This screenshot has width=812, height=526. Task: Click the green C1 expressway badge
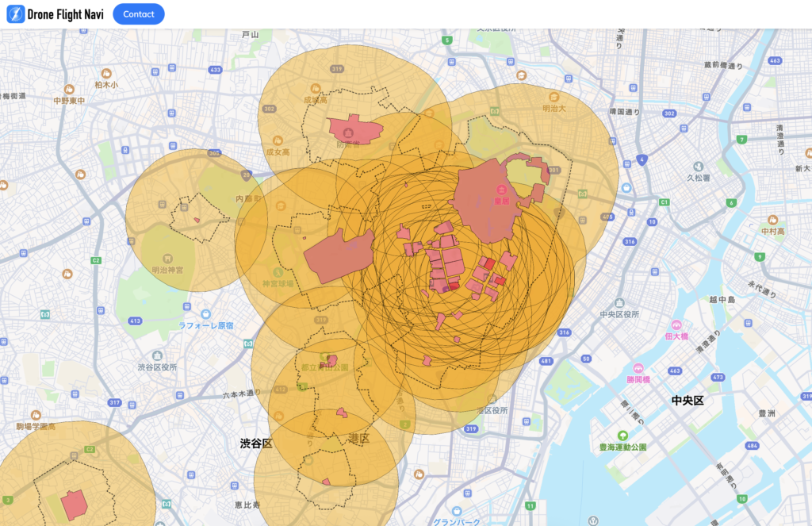click(664, 202)
